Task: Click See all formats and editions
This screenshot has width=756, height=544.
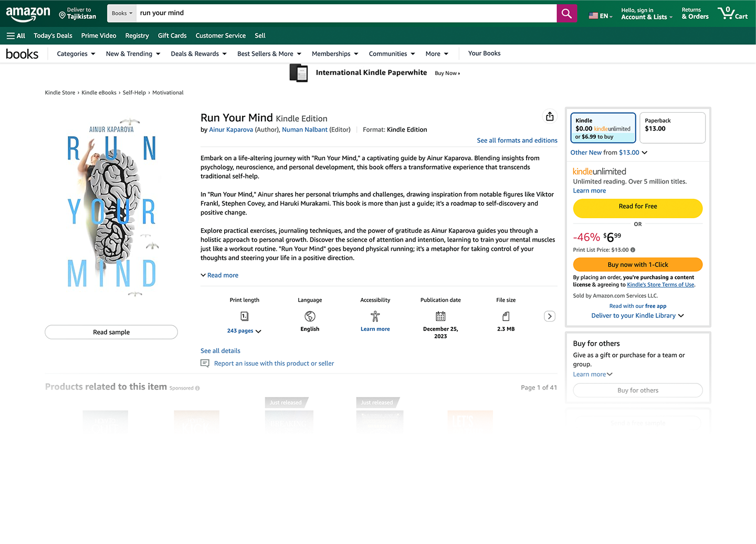Action: click(517, 141)
